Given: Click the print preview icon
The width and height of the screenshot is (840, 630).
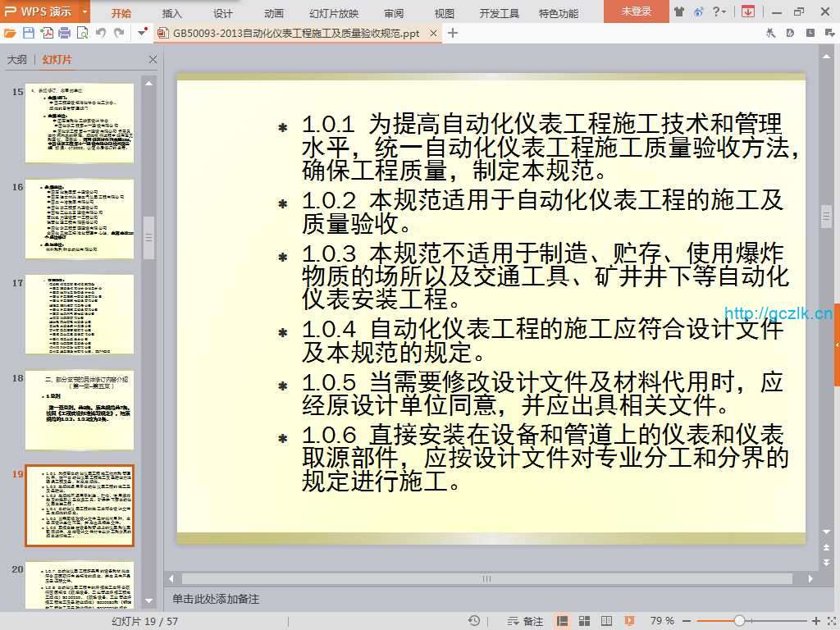Looking at the screenshot, I should [82, 33].
